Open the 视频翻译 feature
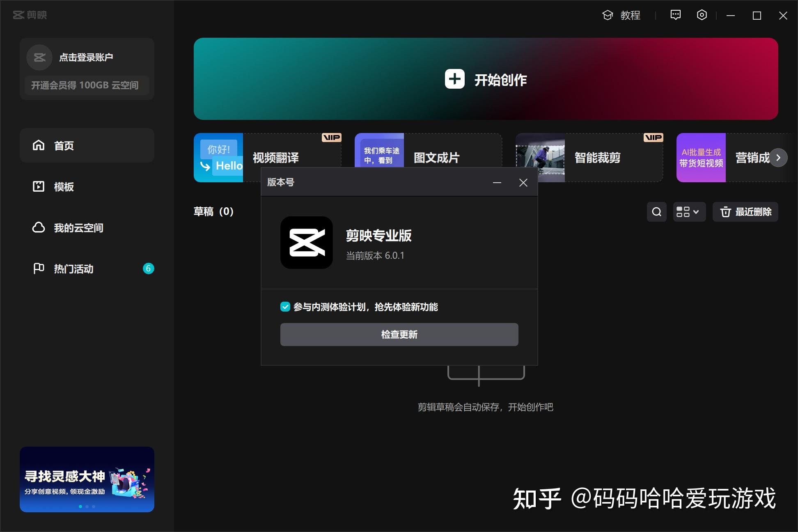Viewport: 798px width, 532px height. coord(275,158)
